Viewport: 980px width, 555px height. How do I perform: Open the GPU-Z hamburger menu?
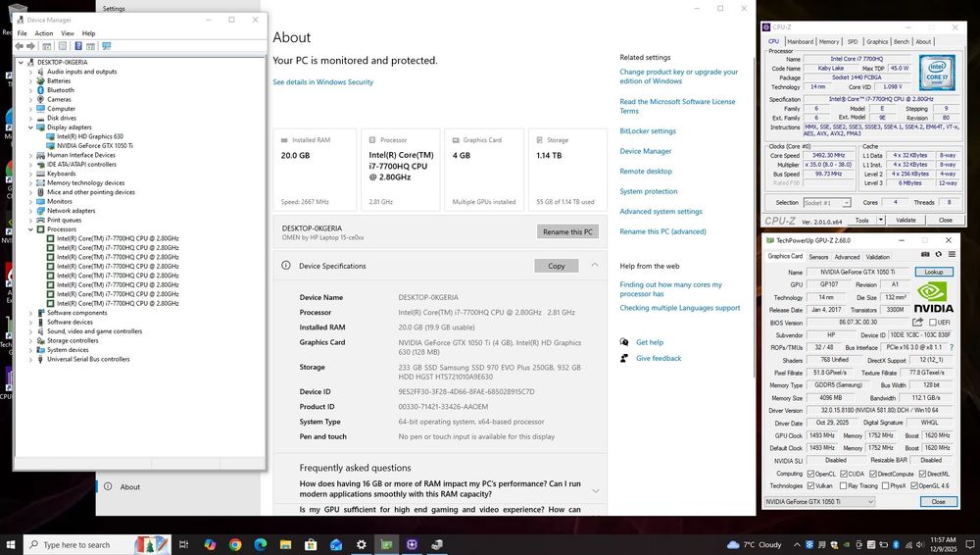(952, 255)
